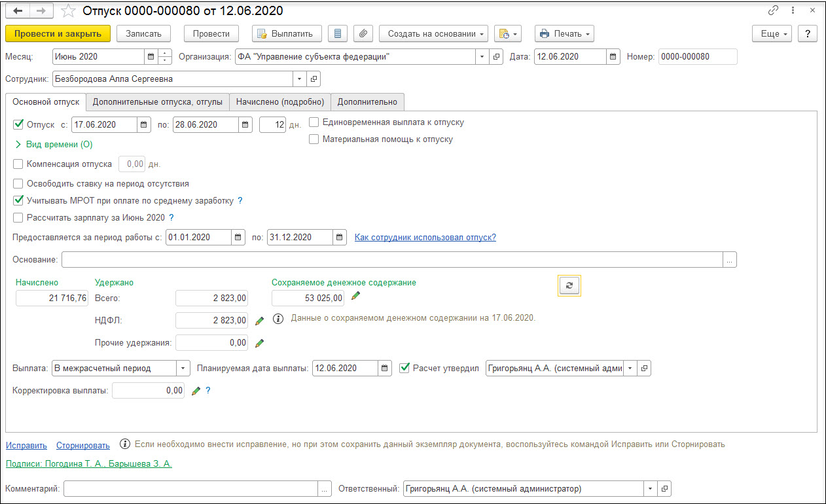The height and width of the screenshot is (504, 826).
Task: Add document to favorites with star icon
Action: tap(67, 11)
